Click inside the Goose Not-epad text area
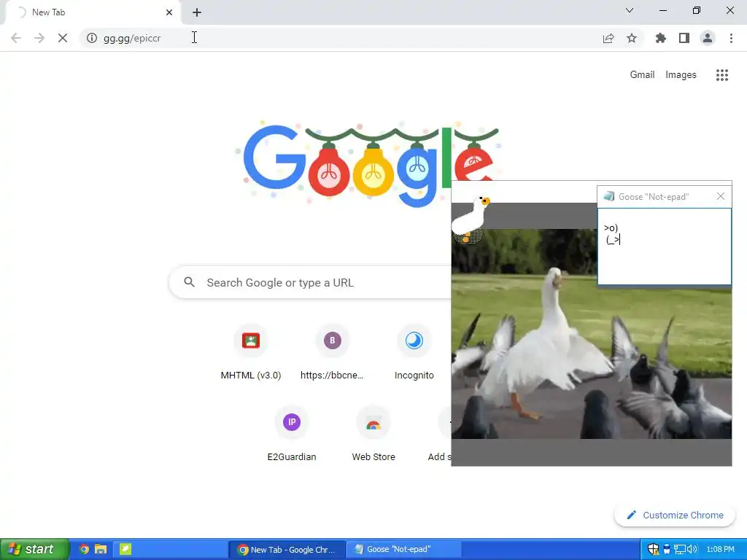This screenshot has height=560, width=747. click(x=664, y=246)
